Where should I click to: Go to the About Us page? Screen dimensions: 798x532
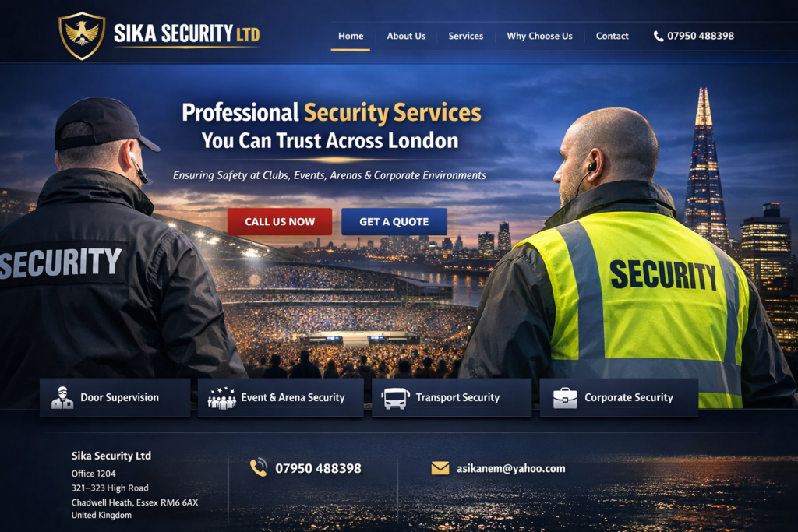pyautogui.click(x=406, y=36)
